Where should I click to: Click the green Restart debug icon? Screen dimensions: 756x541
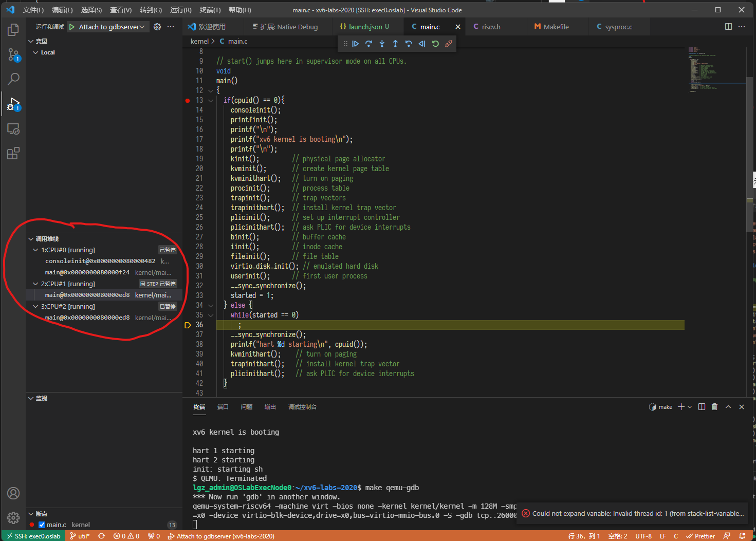coord(435,44)
